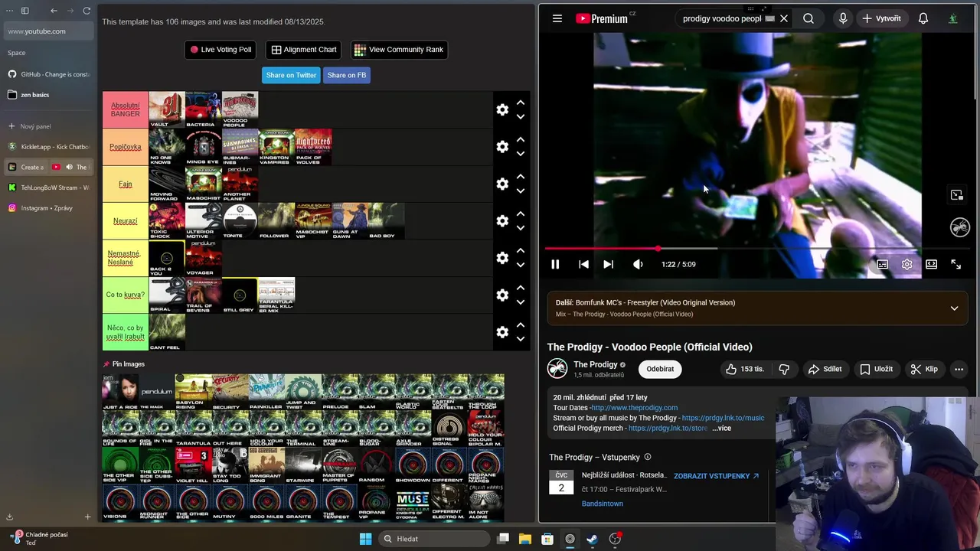Image resolution: width=980 pixels, height=551 pixels.
Task: Click the Odebírat subscribe button
Action: [x=660, y=369]
